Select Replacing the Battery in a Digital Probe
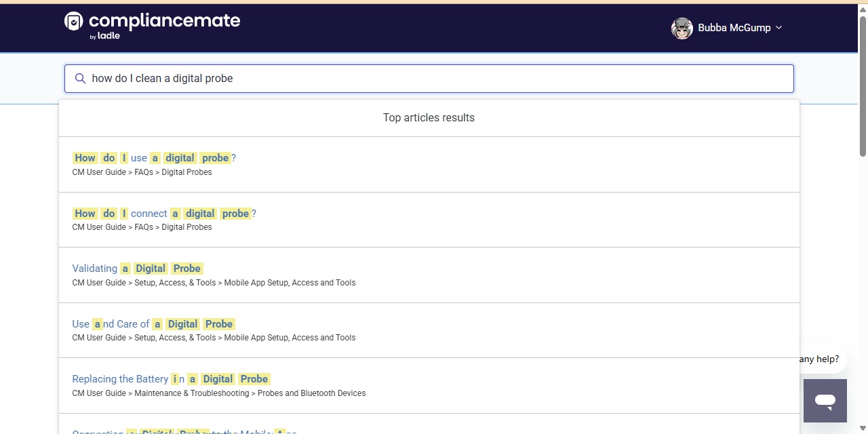The height and width of the screenshot is (434, 868). tap(171, 379)
